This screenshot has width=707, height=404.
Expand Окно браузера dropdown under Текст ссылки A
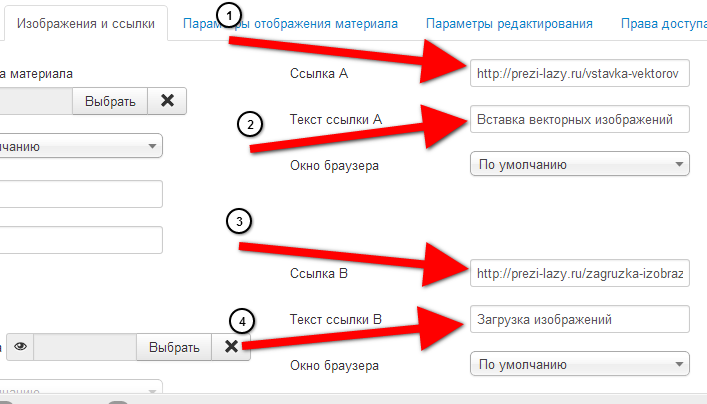[579, 164]
